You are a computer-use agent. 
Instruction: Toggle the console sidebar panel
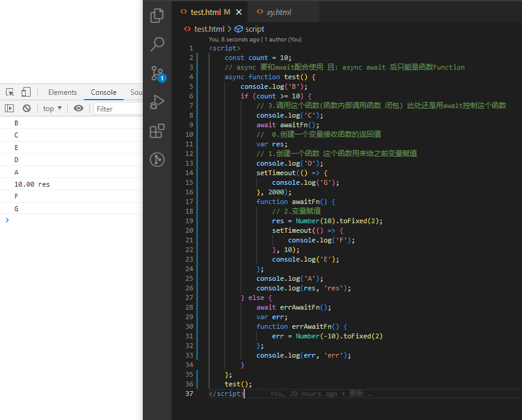9,109
